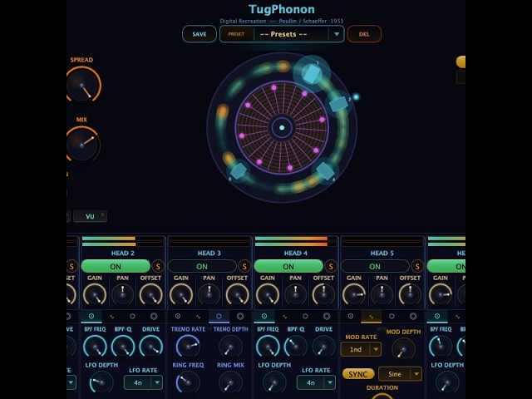Open the Presets dropdown list

pos(336,34)
